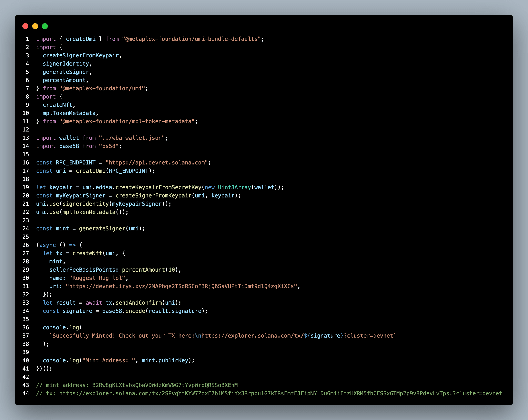The width and height of the screenshot is (528, 420).
Task: Click line number 26
Action: pyautogui.click(x=26, y=245)
